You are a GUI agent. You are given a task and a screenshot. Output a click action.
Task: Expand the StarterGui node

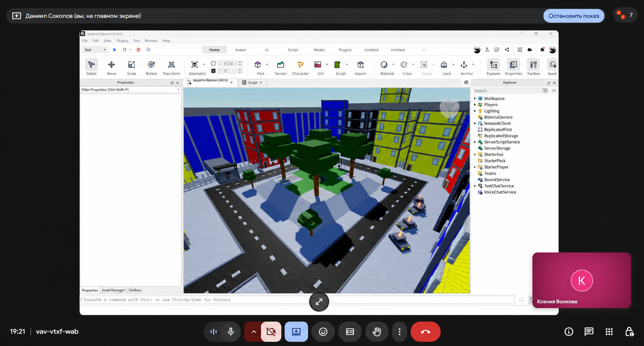click(475, 154)
